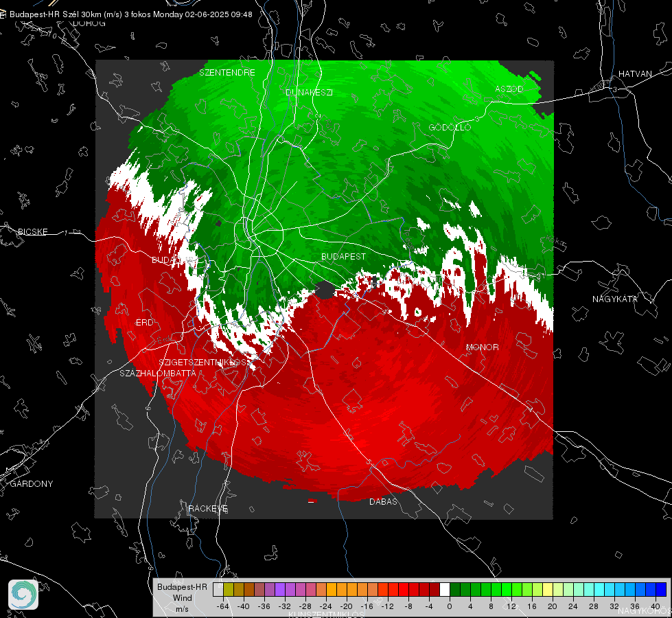Image resolution: width=672 pixels, height=618 pixels.
Task: Click the -12 value on the legend
Action: (x=387, y=606)
